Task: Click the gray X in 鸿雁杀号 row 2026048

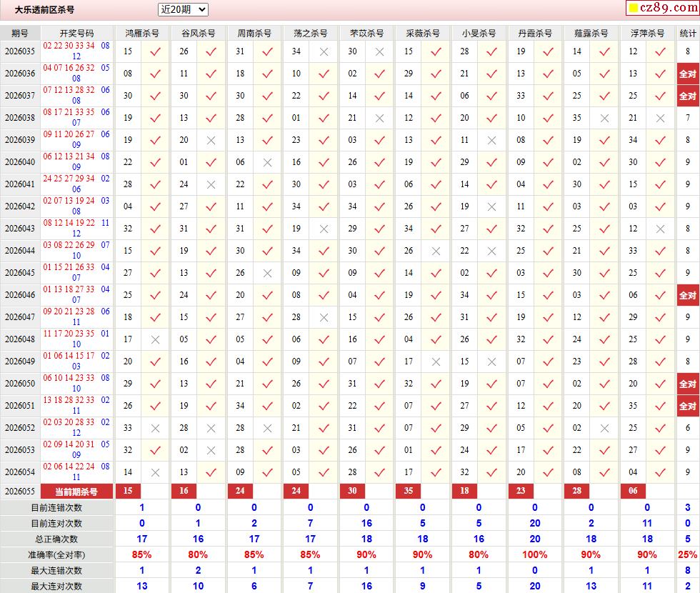Action: click(x=156, y=340)
